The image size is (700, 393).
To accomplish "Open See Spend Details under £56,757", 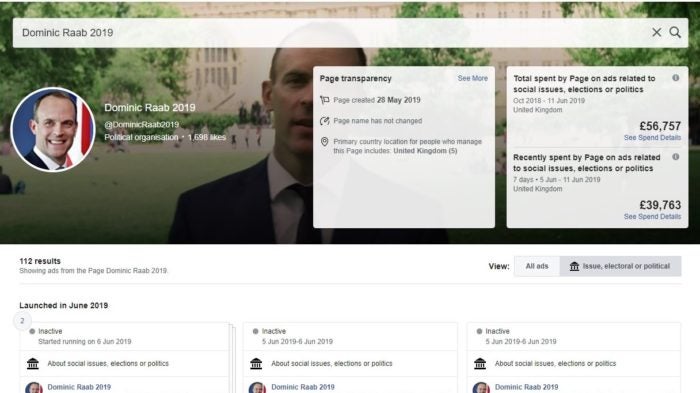I will (652, 138).
